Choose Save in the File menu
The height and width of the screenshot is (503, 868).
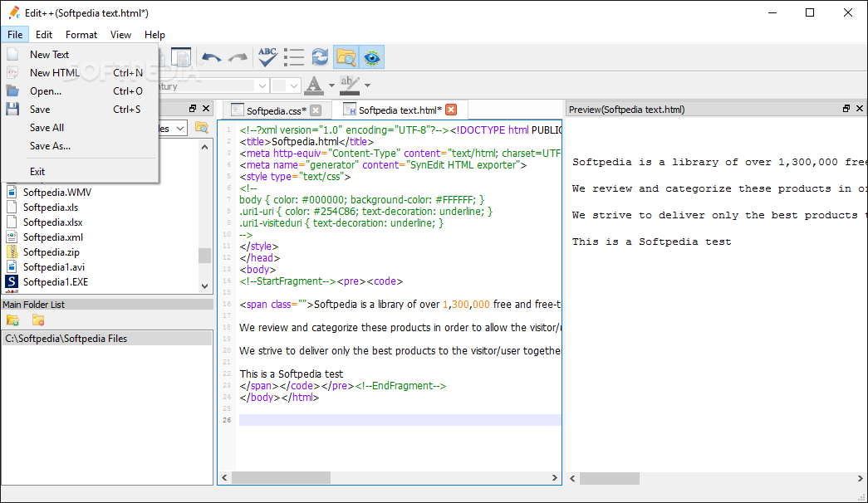coord(81,109)
